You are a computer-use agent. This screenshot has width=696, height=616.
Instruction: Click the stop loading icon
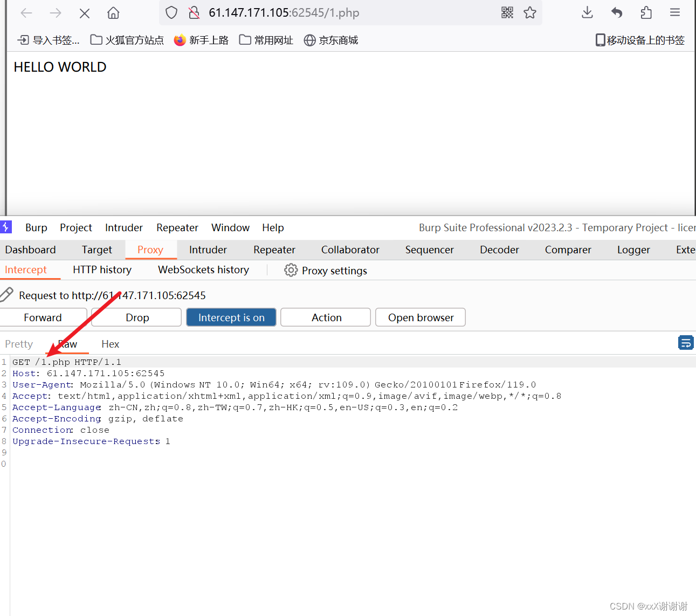click(x=84, y=12)
